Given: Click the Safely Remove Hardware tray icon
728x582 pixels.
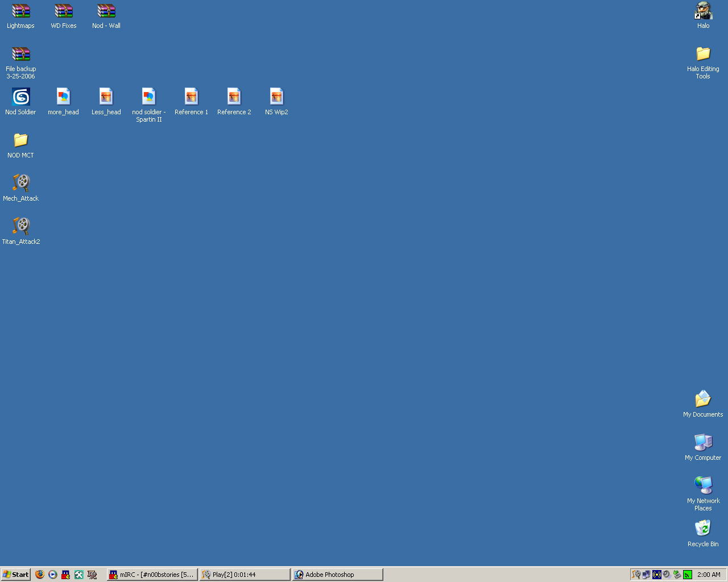Looking at the screenshot, I should click(x=677, y=575).
